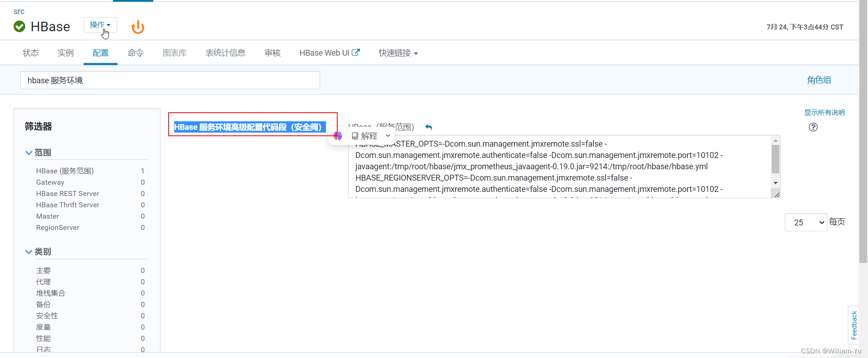Screen dimensions: 868x358
Task: Click the green HBase health status icon
Action: (x=19, y=27)
